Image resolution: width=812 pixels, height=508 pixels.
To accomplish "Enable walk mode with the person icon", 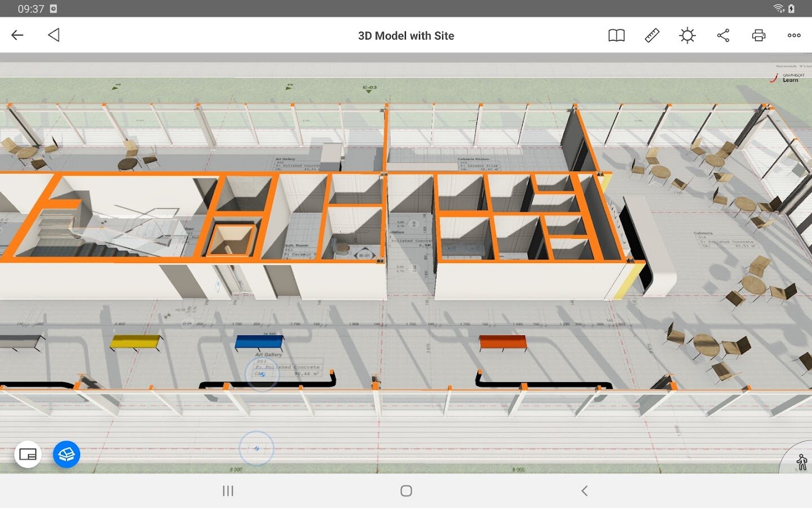I will coord(801,462).
